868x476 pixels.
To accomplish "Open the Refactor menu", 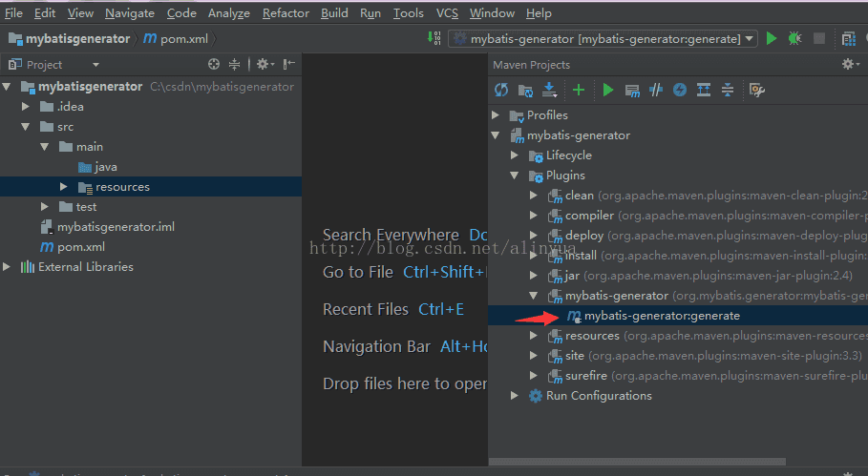I will click(286, 13).
